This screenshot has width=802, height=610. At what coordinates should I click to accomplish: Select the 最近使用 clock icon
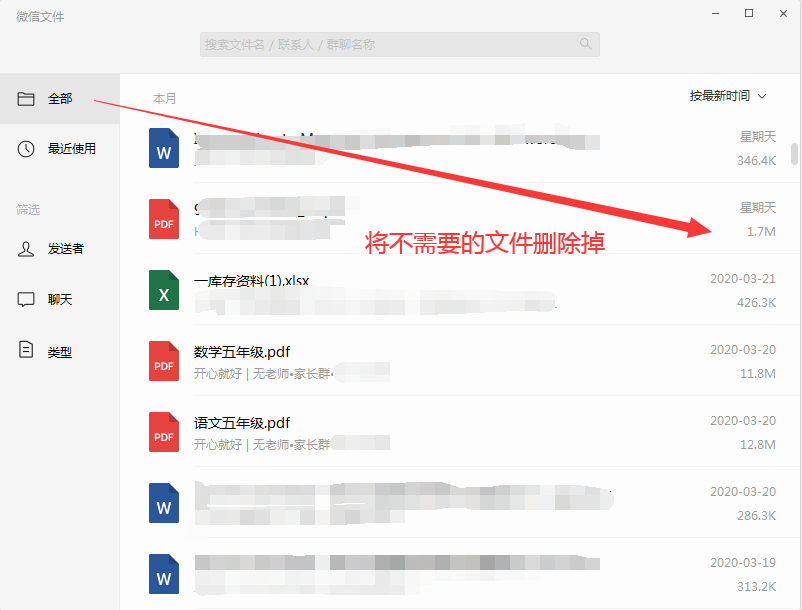point(26,149)
